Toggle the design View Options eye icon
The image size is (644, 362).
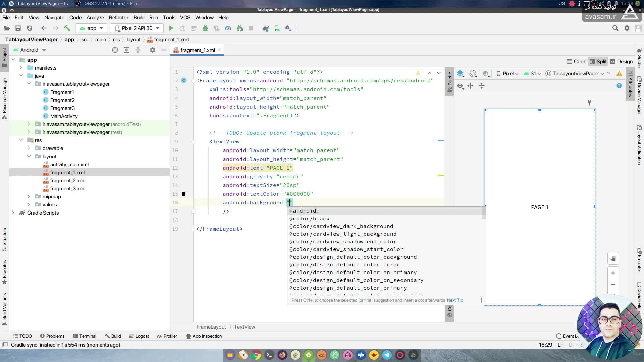[460, 86]
